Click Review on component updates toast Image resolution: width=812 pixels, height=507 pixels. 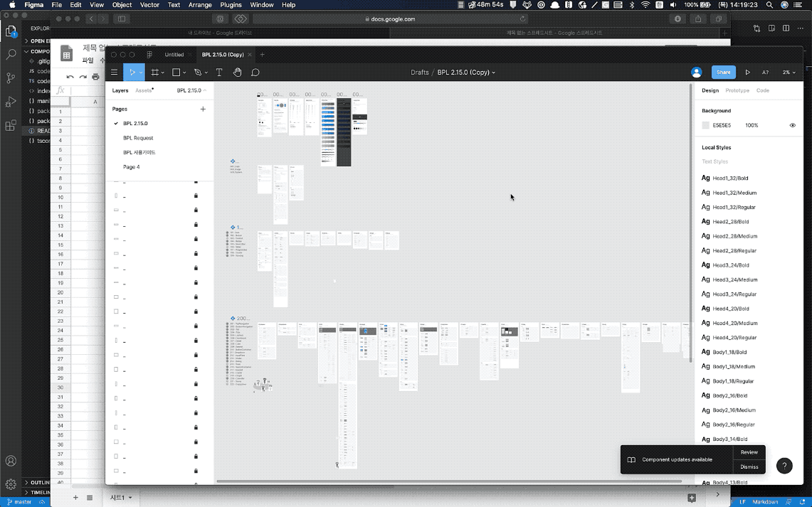click(x=749, y=452)
